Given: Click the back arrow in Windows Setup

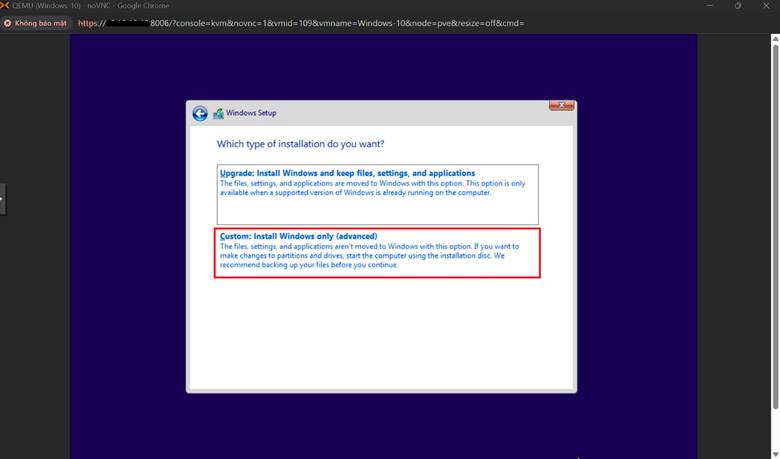Looking at the screenshot, I should click(x=200, y=114).
